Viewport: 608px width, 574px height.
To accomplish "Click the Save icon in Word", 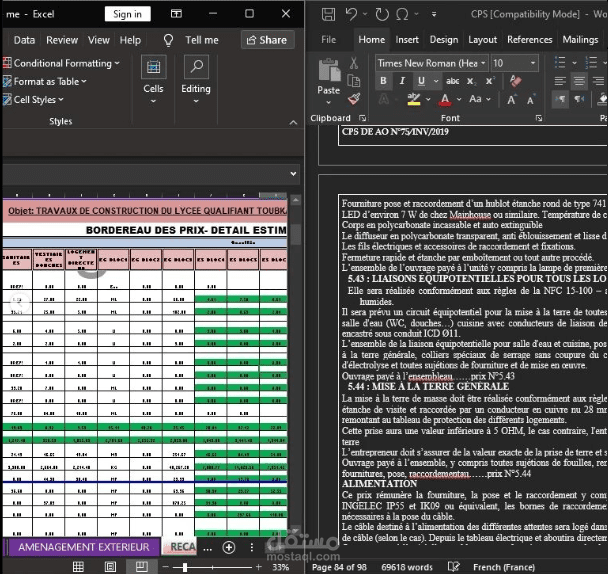I will [x=328, y=15].
